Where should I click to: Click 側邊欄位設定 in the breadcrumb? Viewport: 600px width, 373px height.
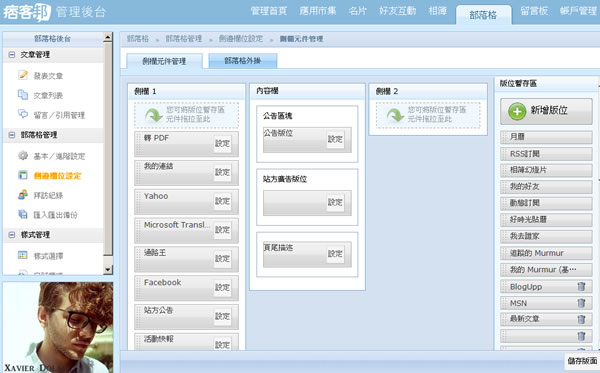click(241, 39)
